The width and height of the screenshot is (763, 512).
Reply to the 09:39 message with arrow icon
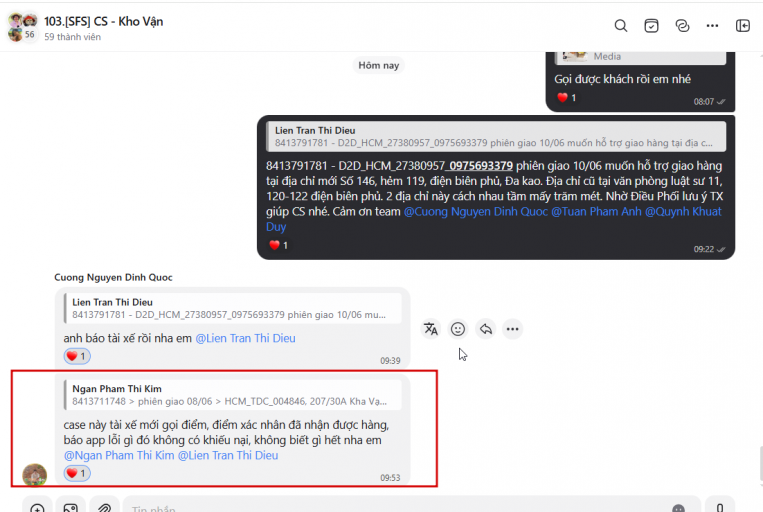click(x=485, y=329)
